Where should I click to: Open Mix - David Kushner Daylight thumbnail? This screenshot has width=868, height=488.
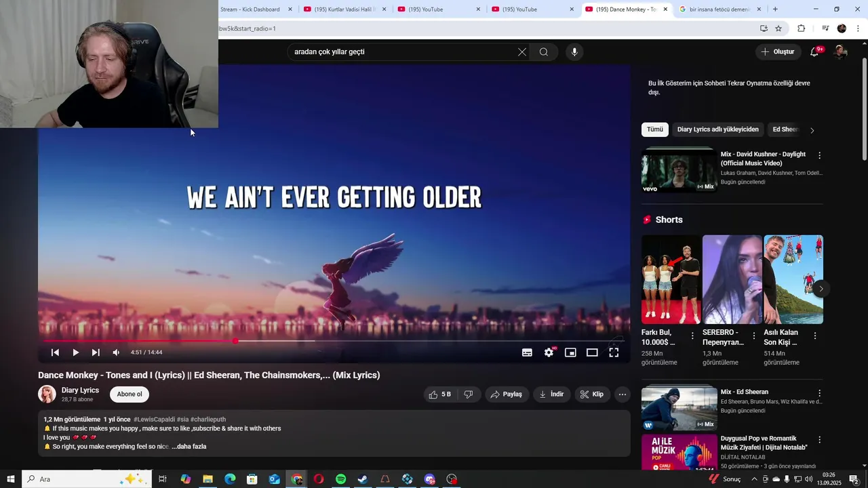(679, 169)
